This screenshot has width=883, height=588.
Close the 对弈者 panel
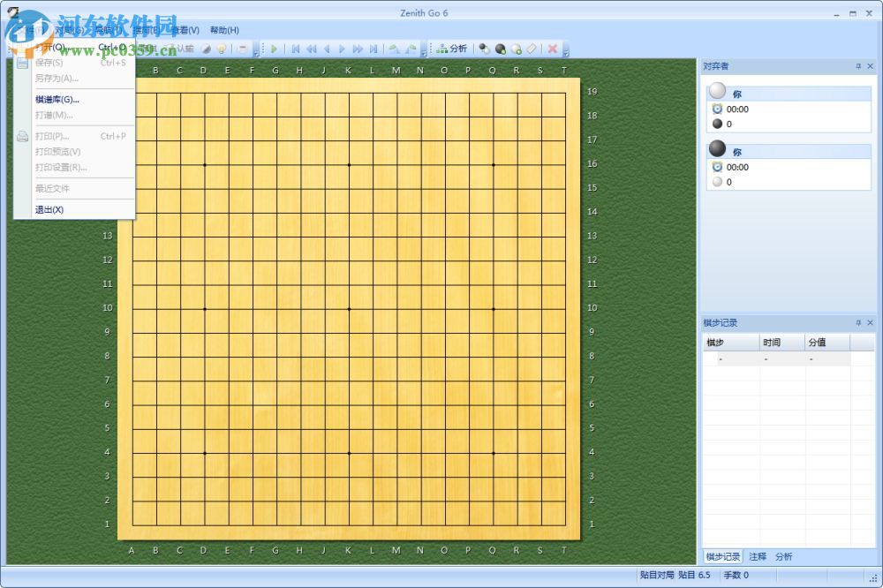[871, 66]
